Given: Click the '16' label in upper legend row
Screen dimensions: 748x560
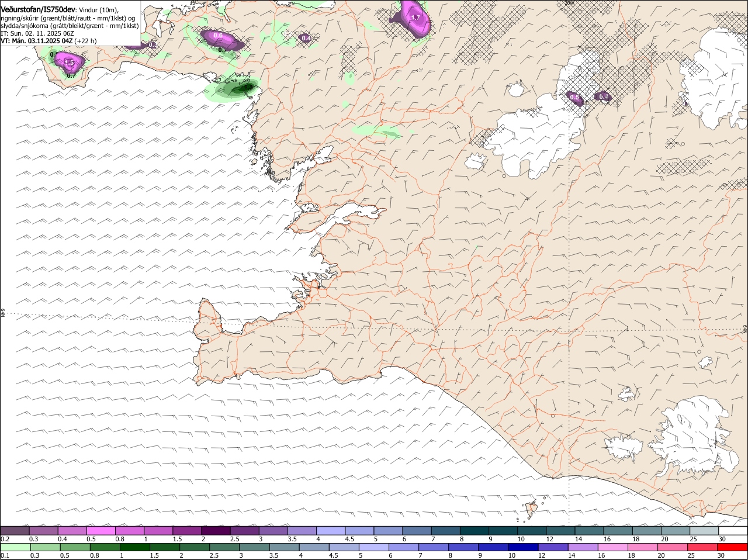Looking at the screenshot, I should 607,538.
